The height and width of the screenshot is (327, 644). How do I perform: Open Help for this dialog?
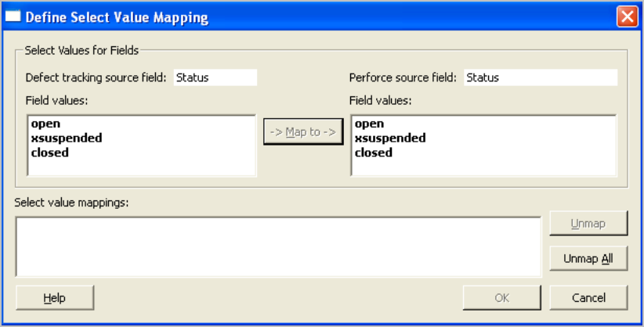pyautogui.click(x=55, y=298)
